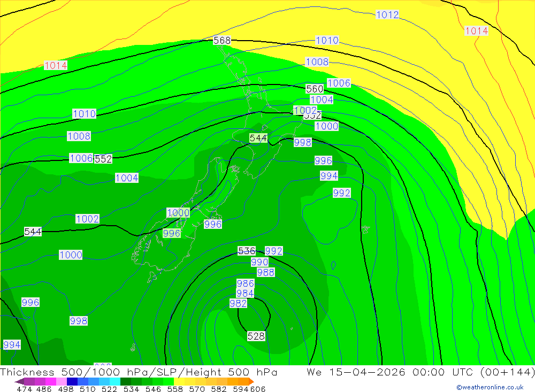The image size is (535, 392).
Task: Select the 536 contour label beside 992
Action: pos(246,251)
